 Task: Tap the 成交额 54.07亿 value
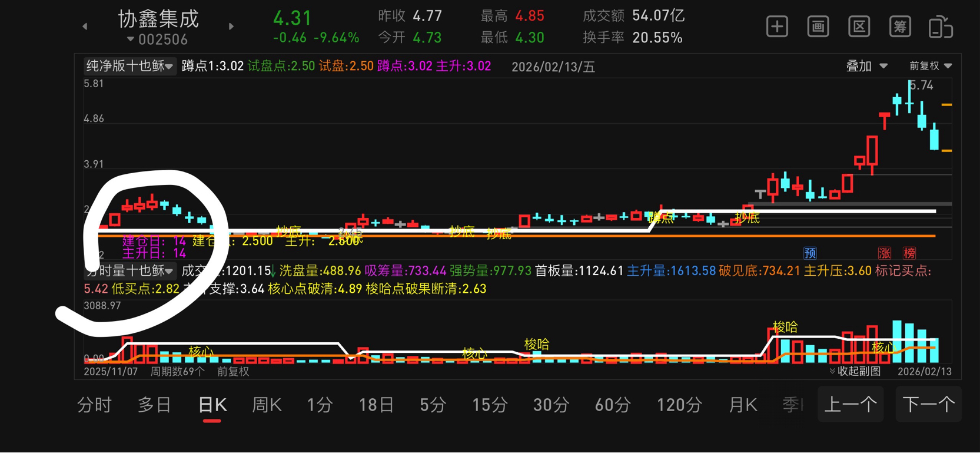(x=659, y=15)
